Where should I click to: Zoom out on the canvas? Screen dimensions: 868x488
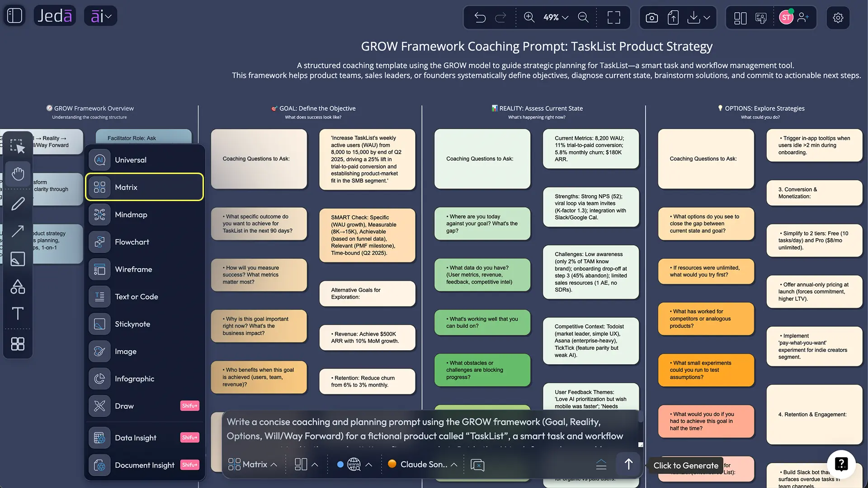(583, 17)
